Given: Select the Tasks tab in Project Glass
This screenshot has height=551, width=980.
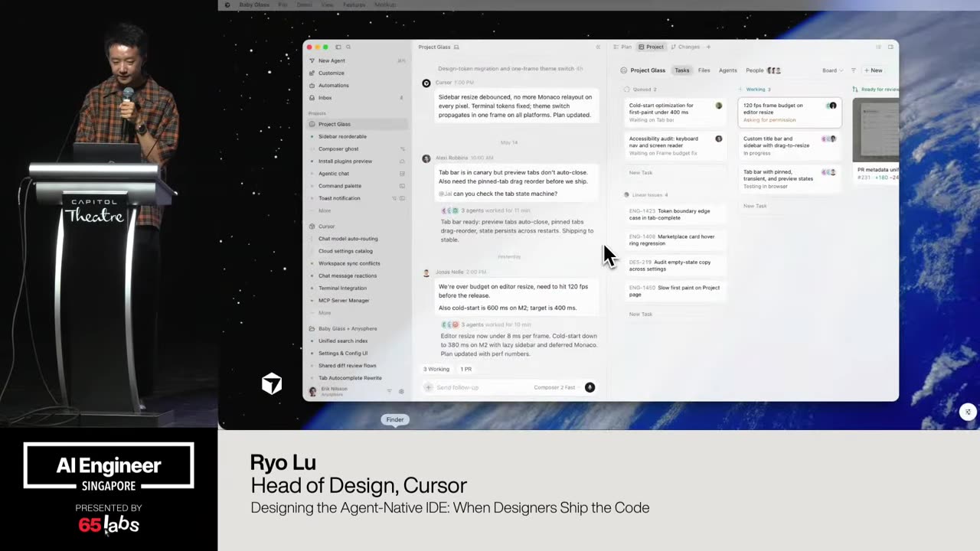Looking at the screenshot, I should pyautogui.click(x=682, y=70).
